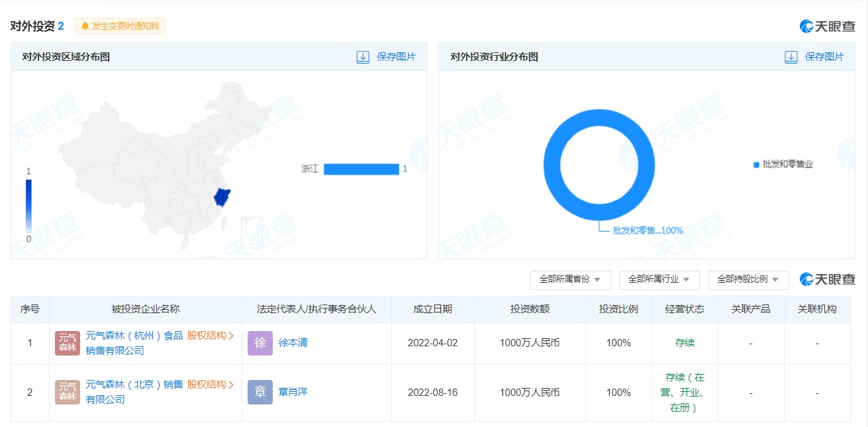Viewport: 868px width, 427px height.
Task: Click 保存图片 on the industry distribution chart
Action: [x=824, y=57]
